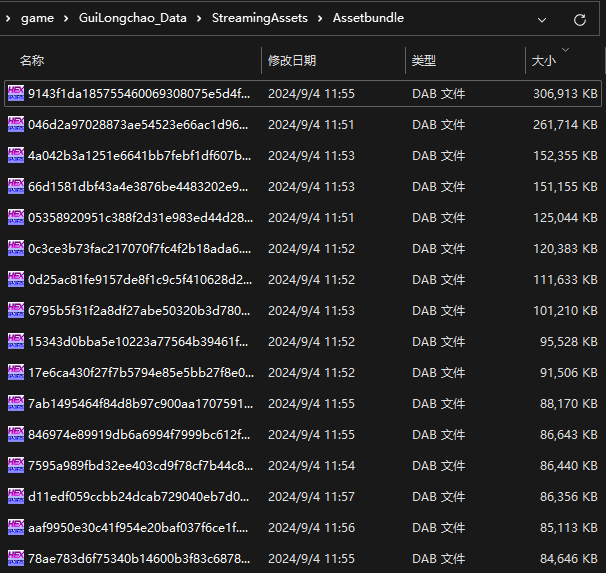Click hex icon of file 6795b5f31f2a...

pos(16,311)
